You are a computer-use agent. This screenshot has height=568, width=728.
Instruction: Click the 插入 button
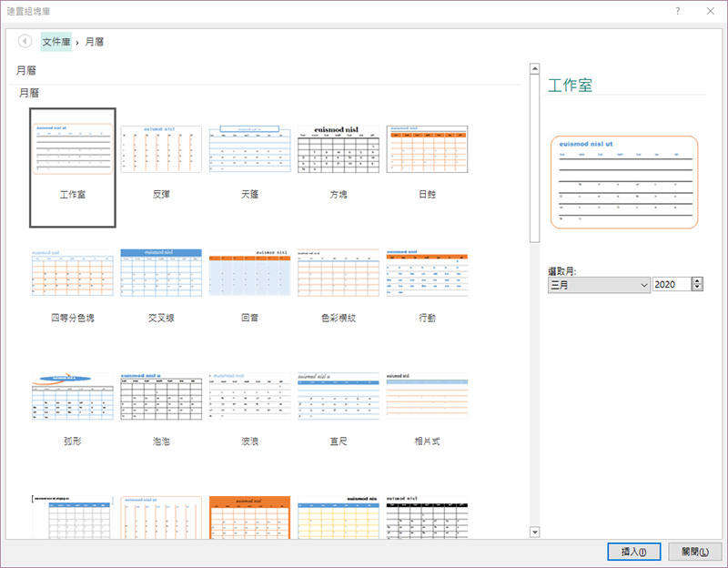(633, 552)
